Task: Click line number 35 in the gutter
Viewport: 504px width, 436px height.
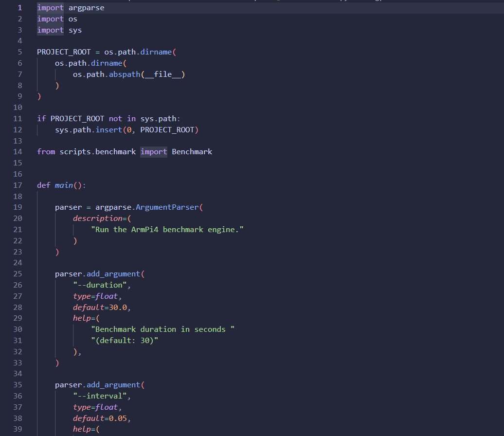Action: [x=18, y=385]
